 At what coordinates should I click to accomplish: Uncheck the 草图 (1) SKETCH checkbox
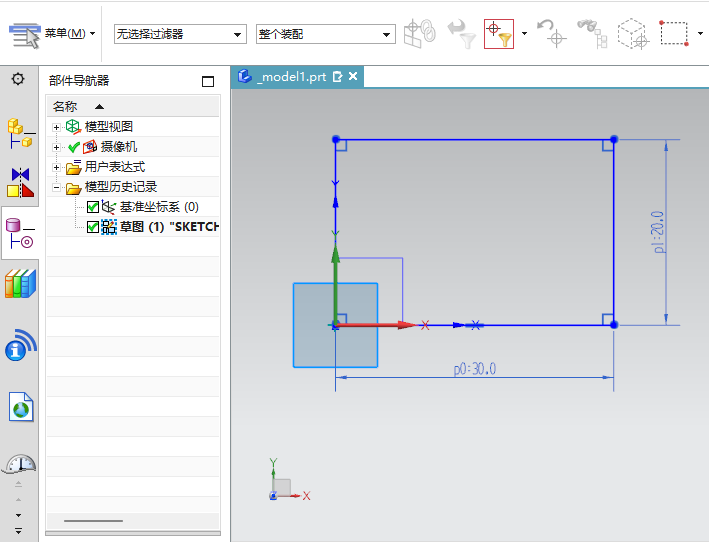coord(93,227)
